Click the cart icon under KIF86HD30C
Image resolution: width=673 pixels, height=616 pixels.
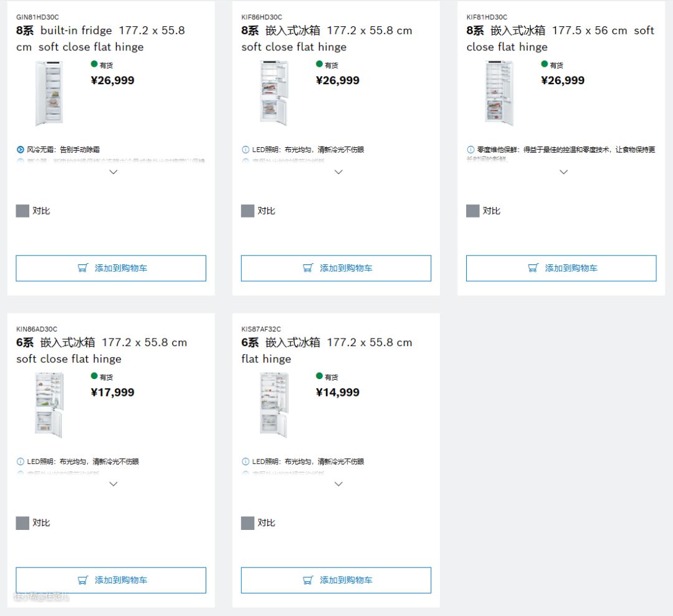coord(308,268)
